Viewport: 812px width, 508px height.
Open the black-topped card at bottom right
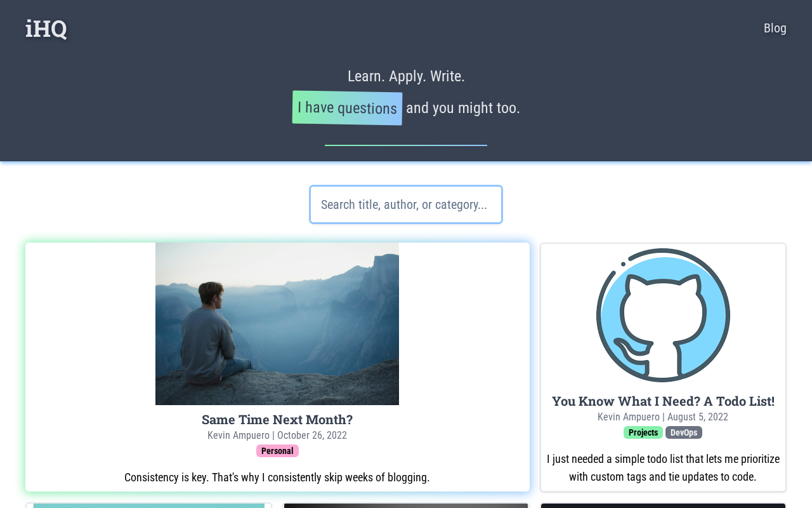[663, 505]
